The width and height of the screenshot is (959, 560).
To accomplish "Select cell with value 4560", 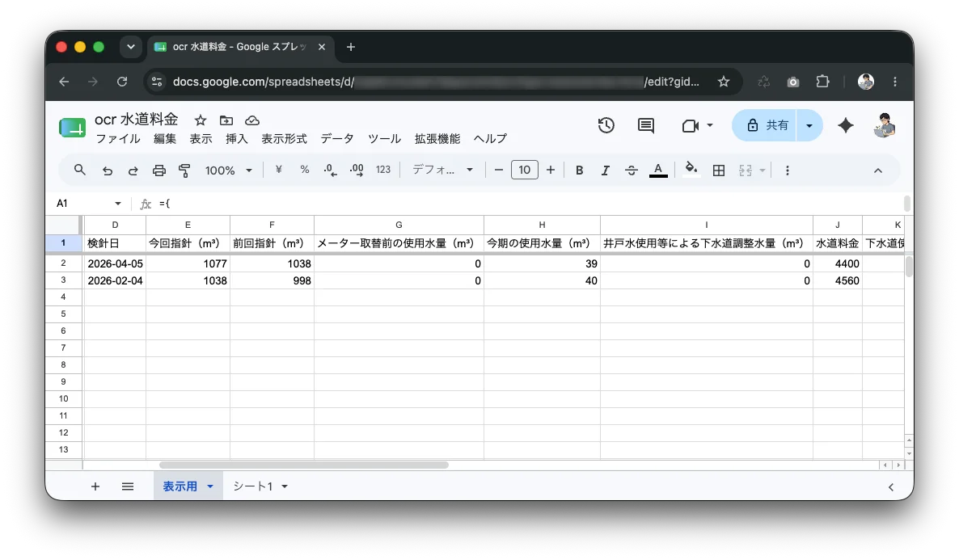I will (837, 280).
